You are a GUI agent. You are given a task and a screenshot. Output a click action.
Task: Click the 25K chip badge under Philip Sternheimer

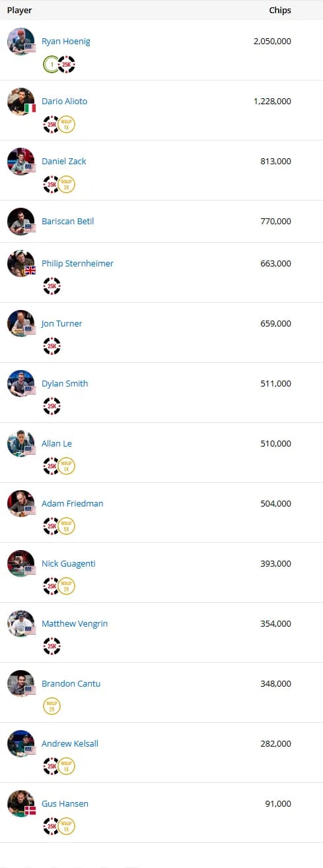(x=52, y=286)
